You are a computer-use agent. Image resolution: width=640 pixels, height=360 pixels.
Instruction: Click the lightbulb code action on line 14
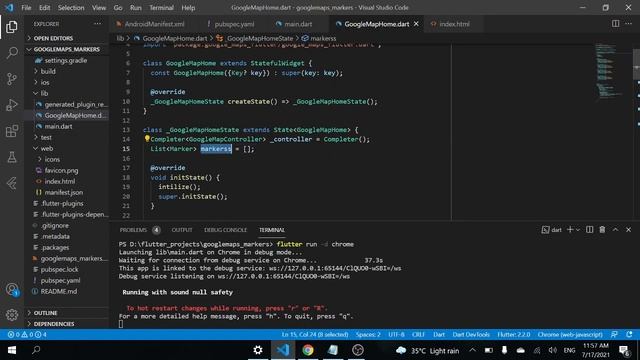click(x=147, y=139)
